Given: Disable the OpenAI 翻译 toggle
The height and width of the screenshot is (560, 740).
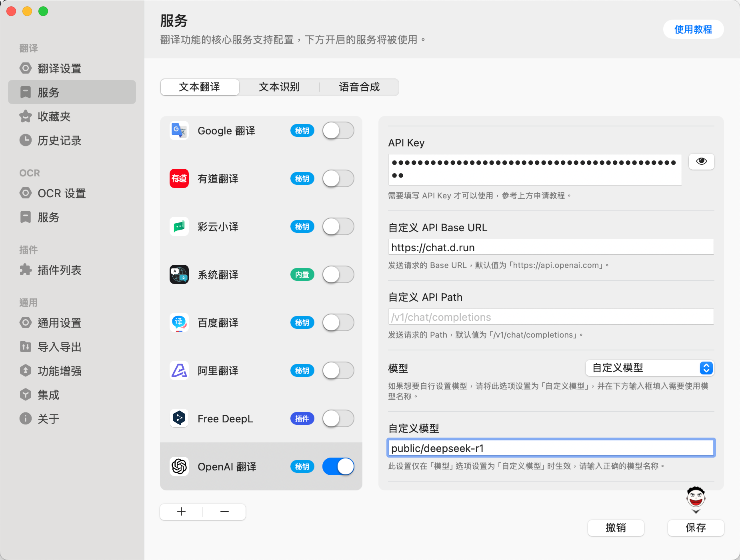Looking at the screenshot, I should [338, 466].
